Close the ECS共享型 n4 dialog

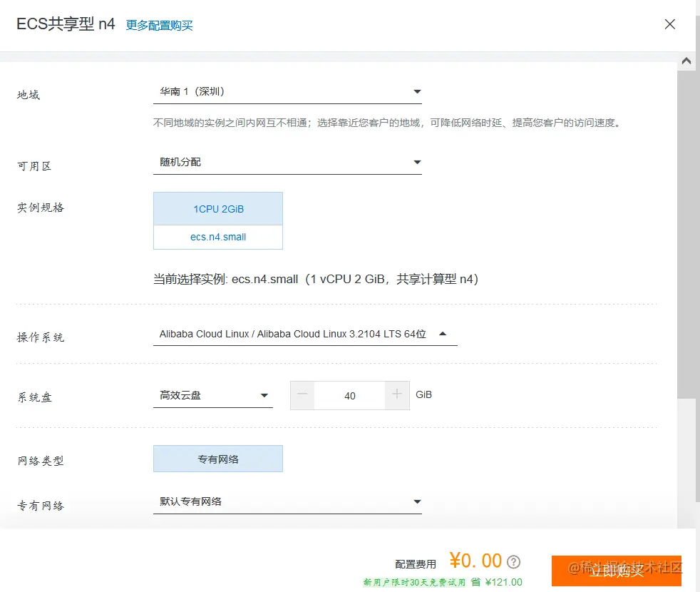[669, 24]
